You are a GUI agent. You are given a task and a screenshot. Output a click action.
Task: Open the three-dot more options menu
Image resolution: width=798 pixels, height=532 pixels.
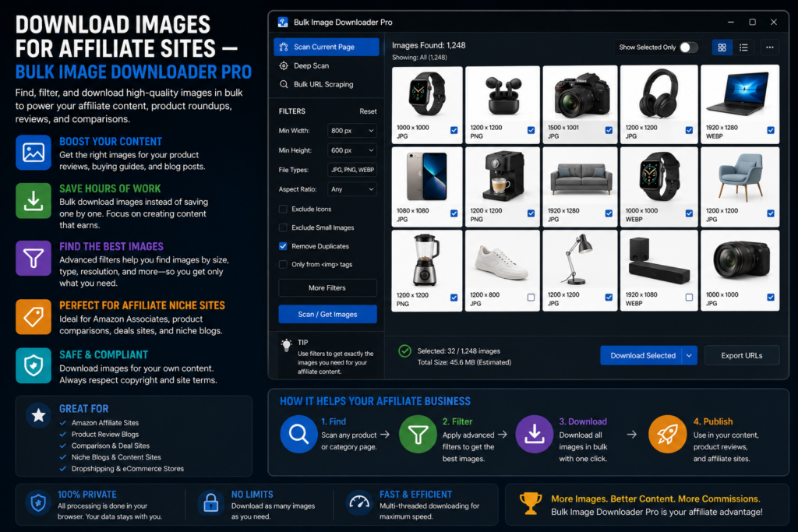[769, 48]
